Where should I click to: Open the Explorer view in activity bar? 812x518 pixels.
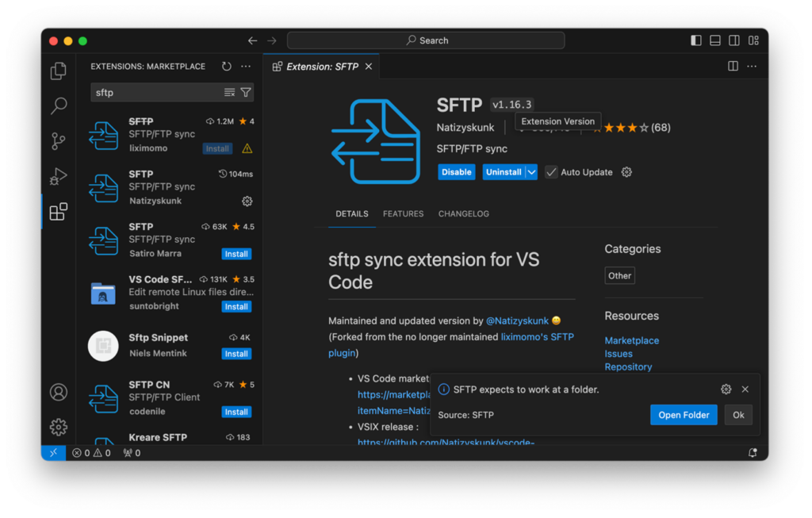[x=59, y=71]
